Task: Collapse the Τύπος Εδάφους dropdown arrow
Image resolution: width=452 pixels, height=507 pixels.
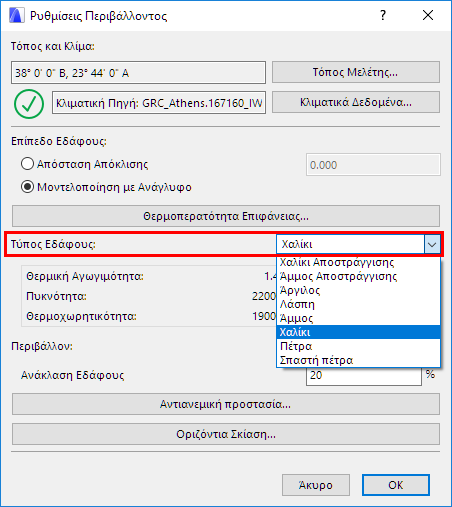Action: [432, 244]
